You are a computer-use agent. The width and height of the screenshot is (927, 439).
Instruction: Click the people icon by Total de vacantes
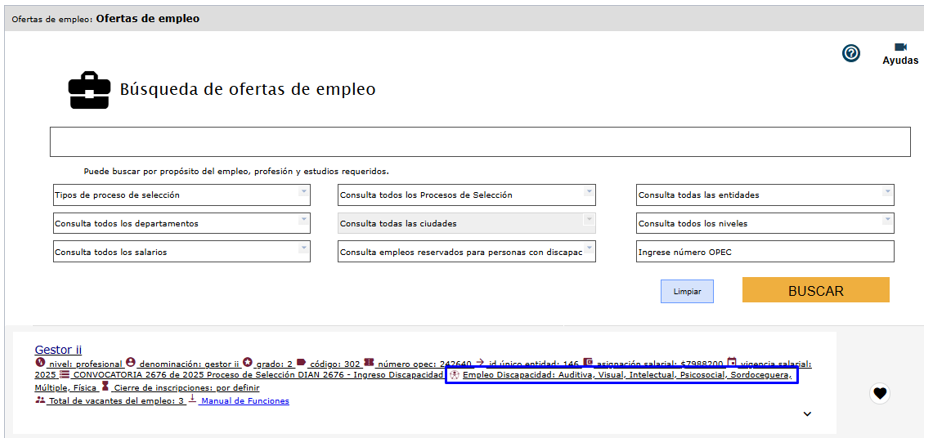click(x=40, y=400)
